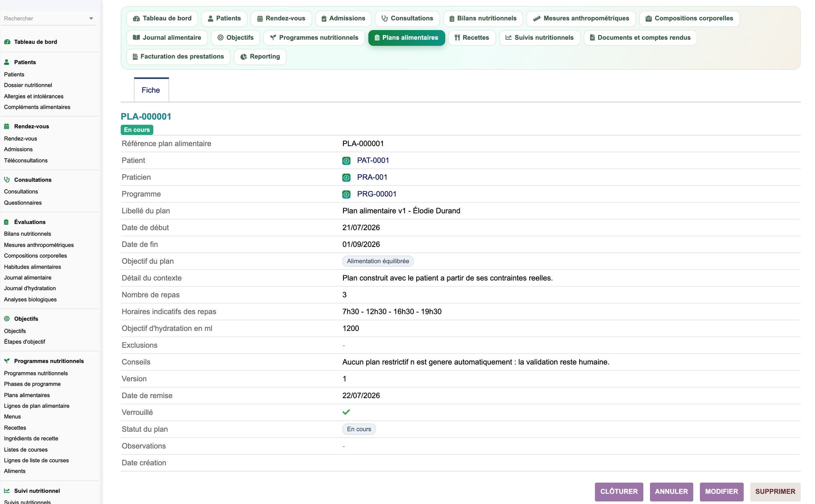Click the Programmes nutritionnels sprout icon in sidebar
The width and height of the screenshot is (815, 504).
click(7, 361)
